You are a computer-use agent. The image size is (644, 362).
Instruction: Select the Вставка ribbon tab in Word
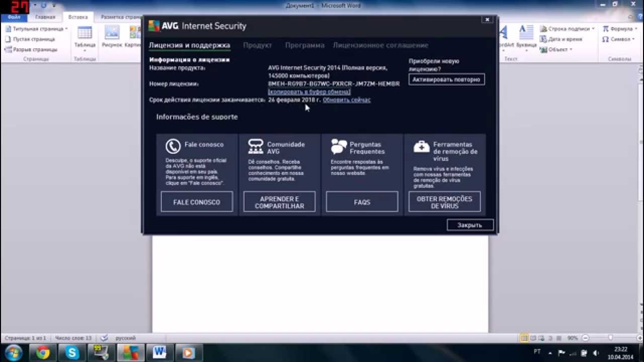[x=78, y=17]
